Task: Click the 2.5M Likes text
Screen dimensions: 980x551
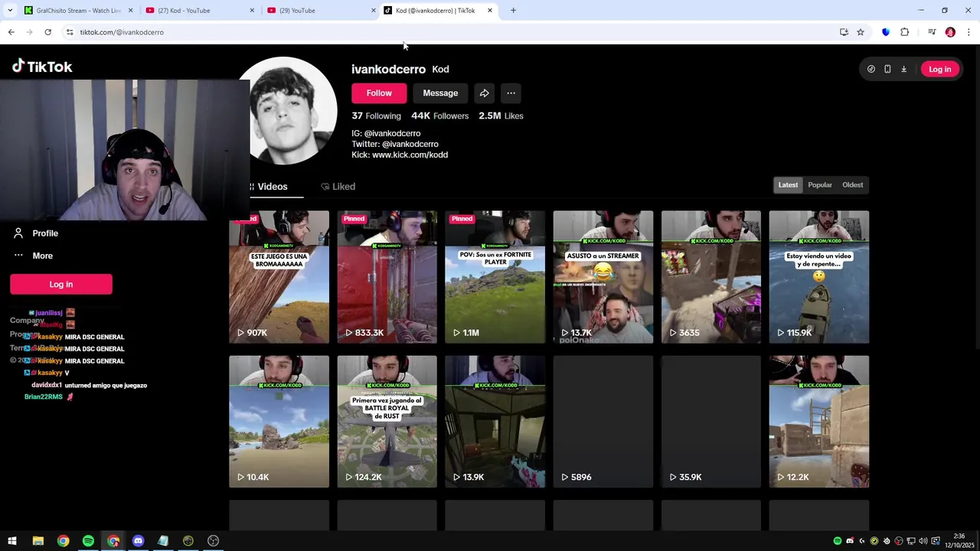Action: click(x=501, y=116)
